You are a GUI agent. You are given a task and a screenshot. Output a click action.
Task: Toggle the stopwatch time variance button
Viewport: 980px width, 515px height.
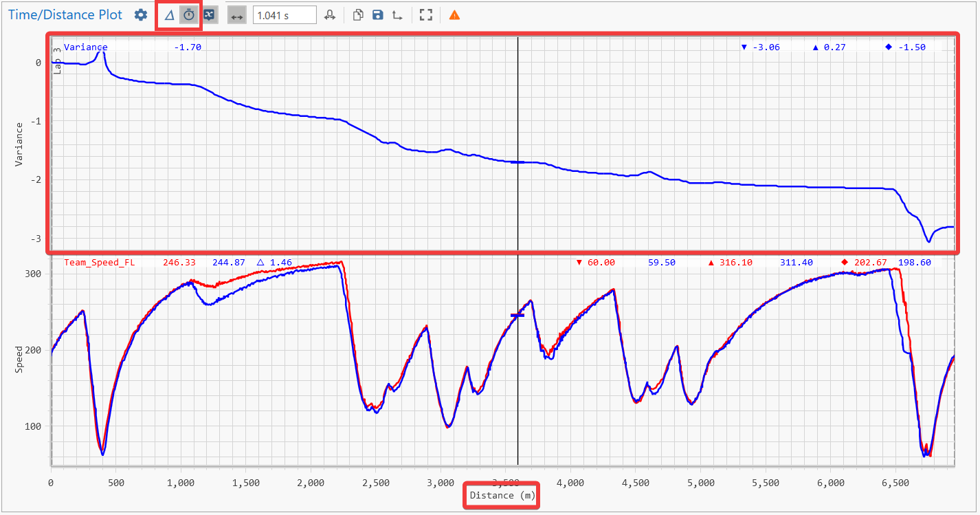(x=188, y=15)
